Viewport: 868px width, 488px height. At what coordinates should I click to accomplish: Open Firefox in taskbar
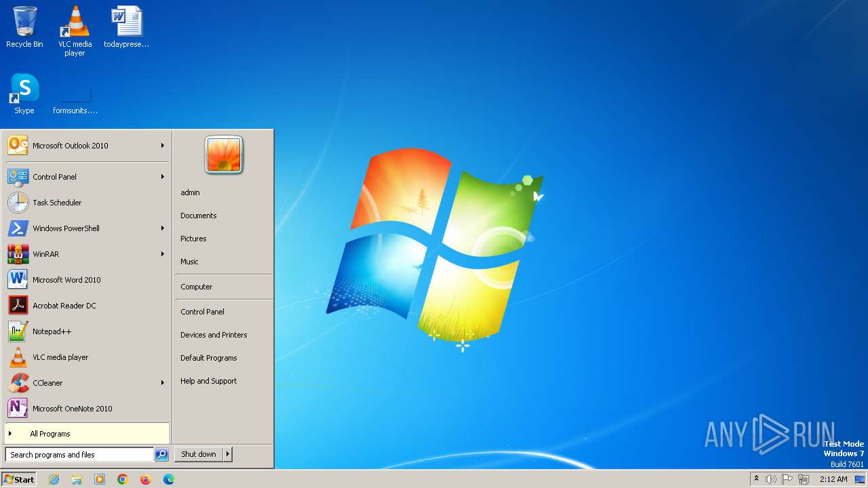(146, 479)
